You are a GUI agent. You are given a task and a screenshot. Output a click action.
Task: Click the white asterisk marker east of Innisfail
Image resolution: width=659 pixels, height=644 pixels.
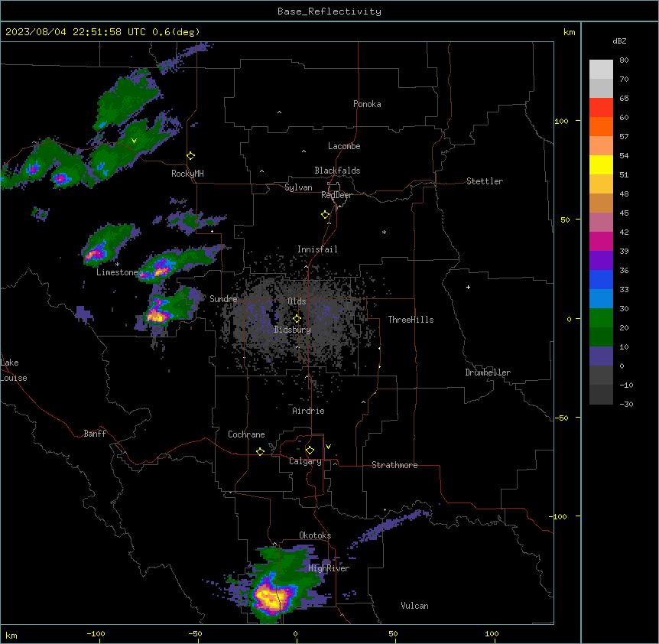[x=384, y=232]
